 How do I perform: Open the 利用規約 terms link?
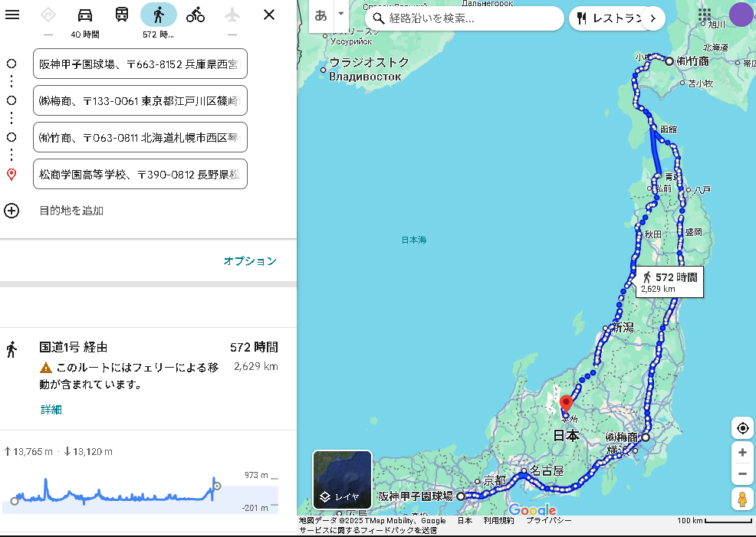point(498,520)
